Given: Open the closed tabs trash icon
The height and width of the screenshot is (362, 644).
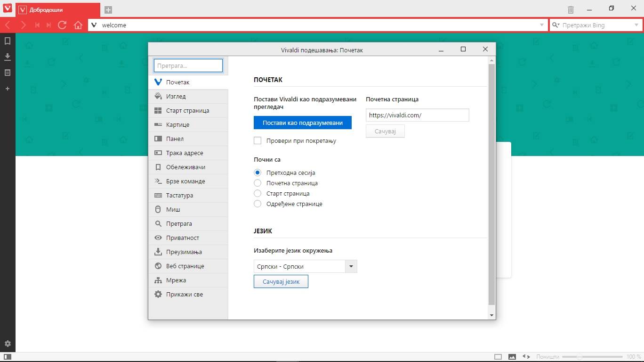Looking at the screenshot, I should (x=571, y=9).
